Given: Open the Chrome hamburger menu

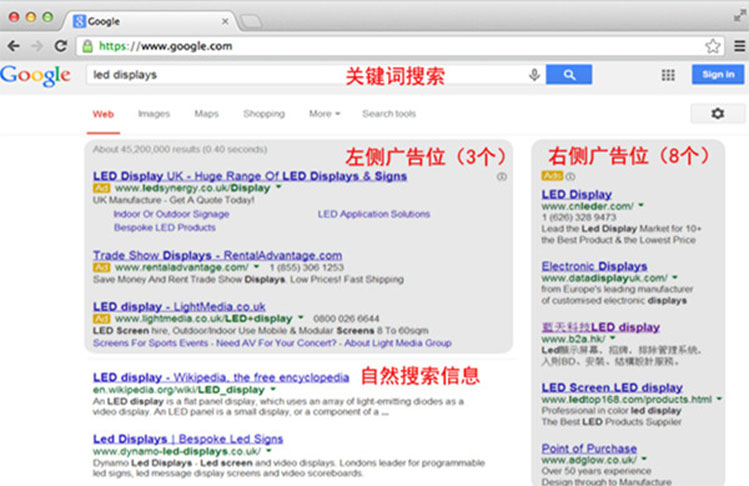Looking at the screenshot, I should pyautogui.click(x=739, y=46).
